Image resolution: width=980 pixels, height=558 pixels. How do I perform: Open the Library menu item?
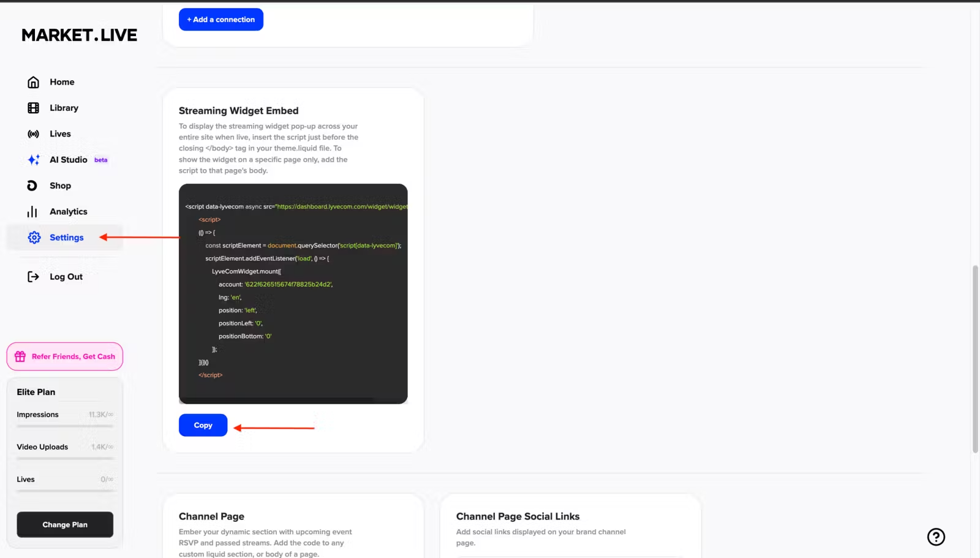tap(64, 108)
